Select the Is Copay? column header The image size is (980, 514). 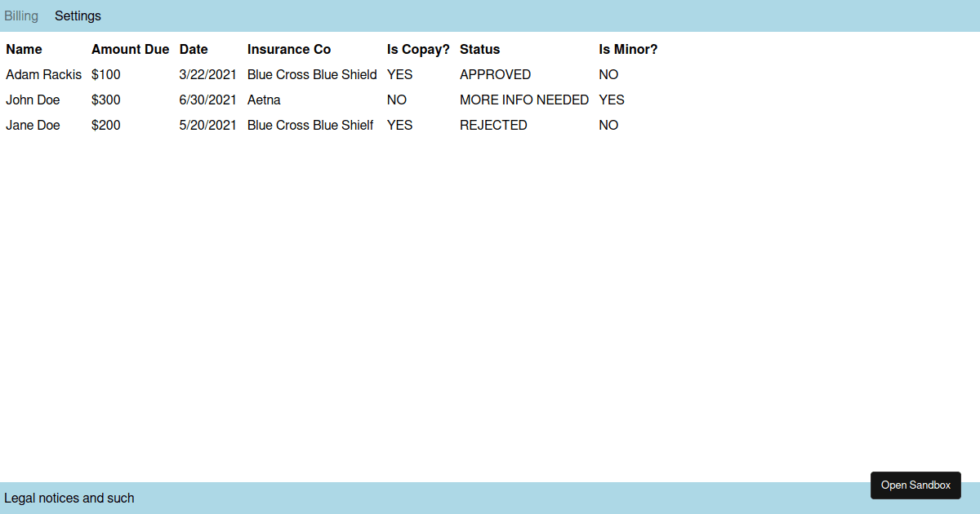(x=418, y=50)
